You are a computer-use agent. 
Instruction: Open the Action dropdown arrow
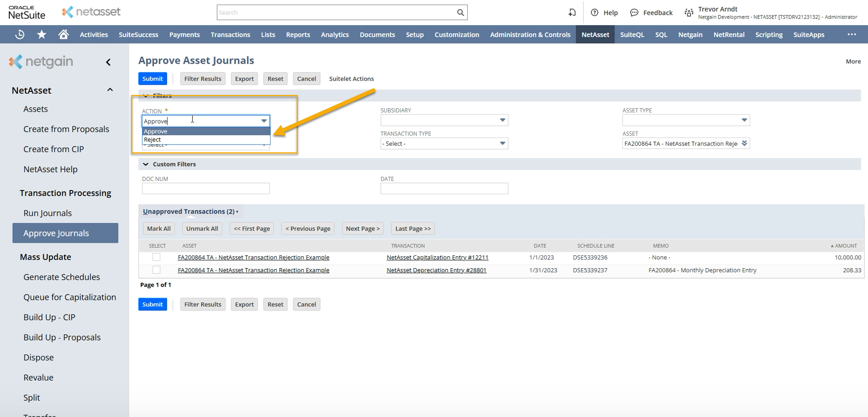pyautogui.click(x=264, y=121)
